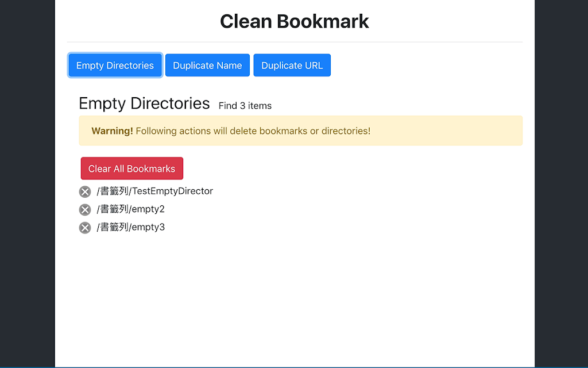Image resolution: width=588 pixels, height=368 pixels.
Task: Delete the empty2 directory using its X icon
Action: click(x=85, y=210)
